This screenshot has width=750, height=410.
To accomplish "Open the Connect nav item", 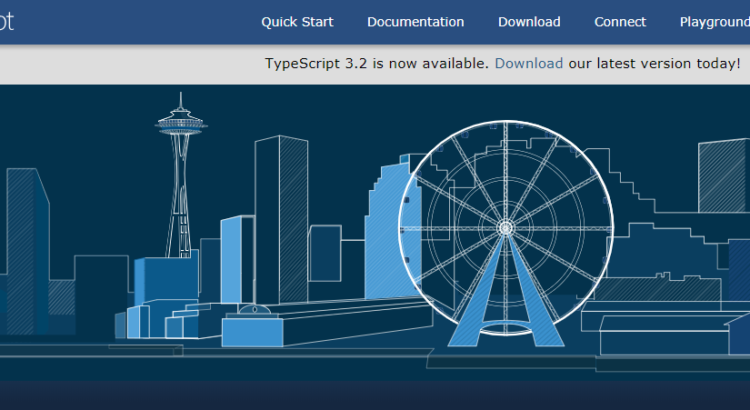I will click(620, 22).
